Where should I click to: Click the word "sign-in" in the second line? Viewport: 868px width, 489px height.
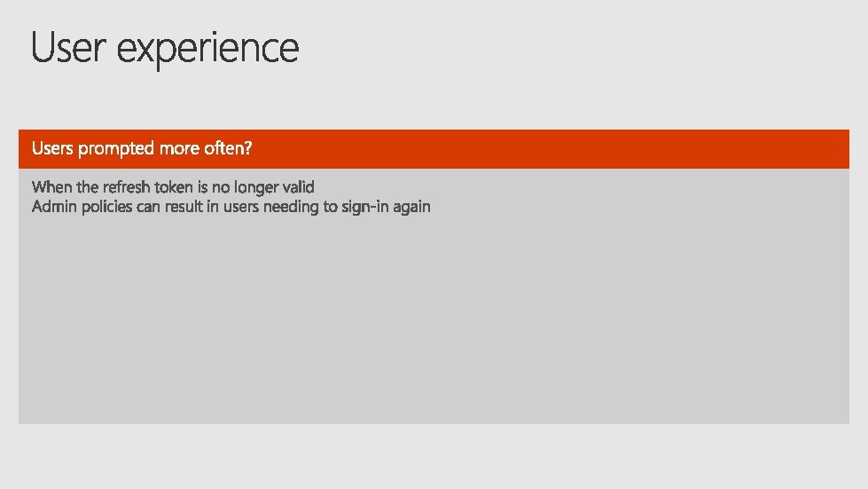tap(365, 207)
